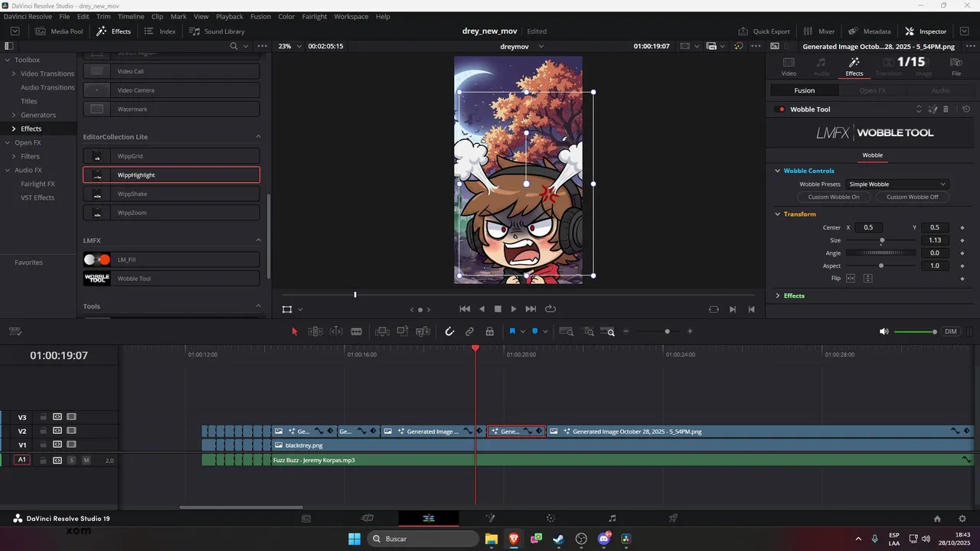980x551 pixels.
Task: Toggle timeline Snapping magnet icon
Action: pyautogui.click(x=449, y=331)
